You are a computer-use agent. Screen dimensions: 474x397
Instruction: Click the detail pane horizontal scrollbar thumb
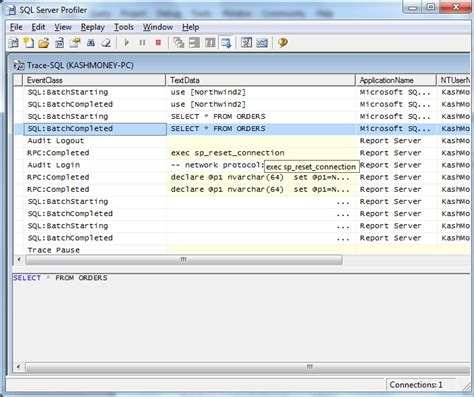pyautogui.click(x=248, y=367)
